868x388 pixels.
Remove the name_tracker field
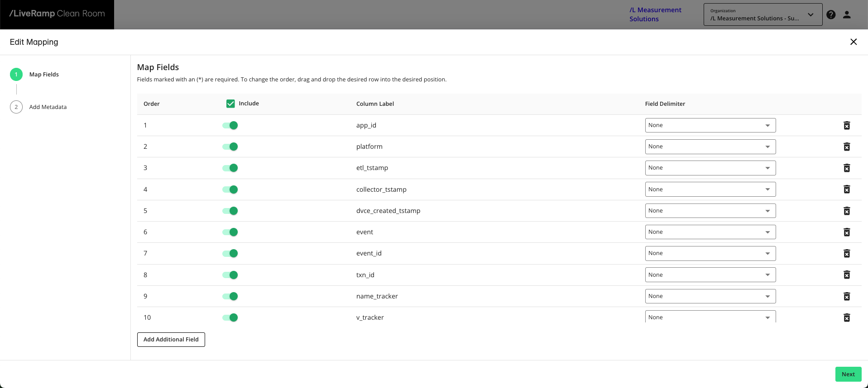846,296
